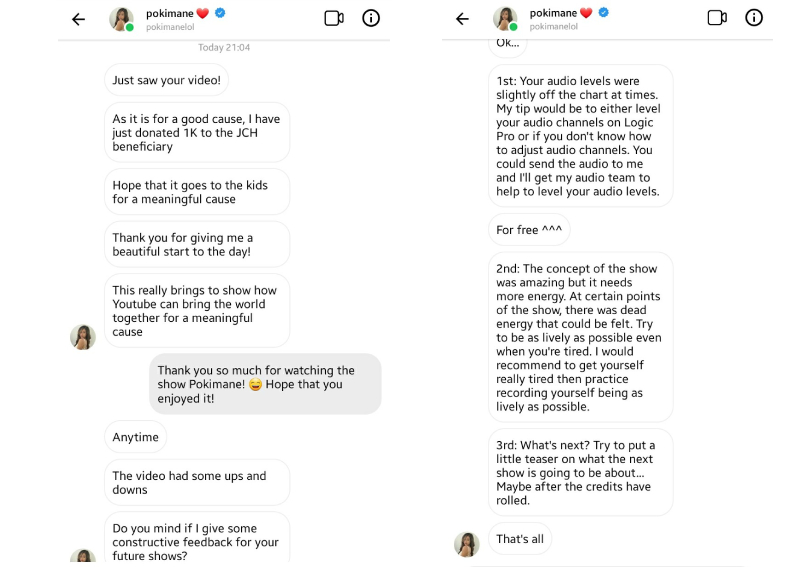Open conversation info in left chat header
Screen dimensions: 800x567
[371, 18]
